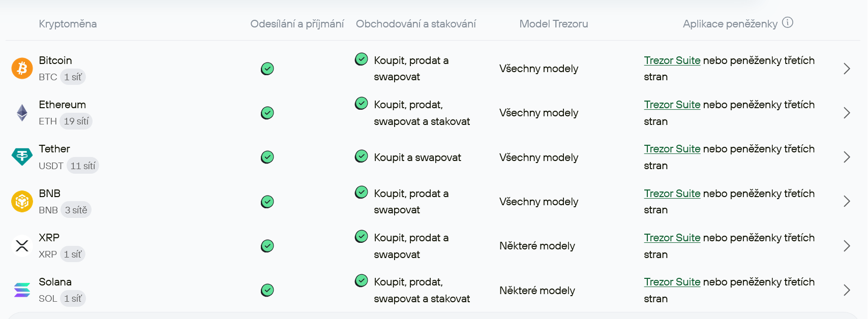
Task: Click Bitcoin's send-and-receive checkmark icon
Action: (267, 69)
